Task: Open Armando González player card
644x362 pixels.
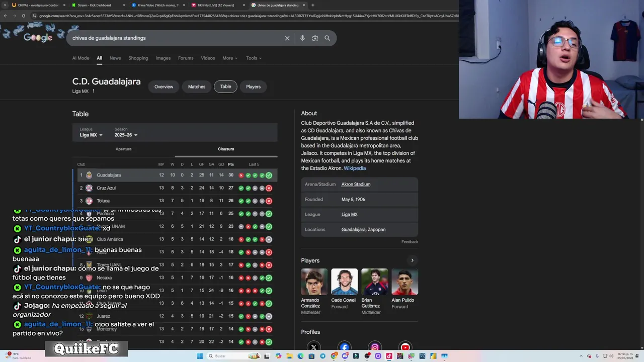Action: 314,292
